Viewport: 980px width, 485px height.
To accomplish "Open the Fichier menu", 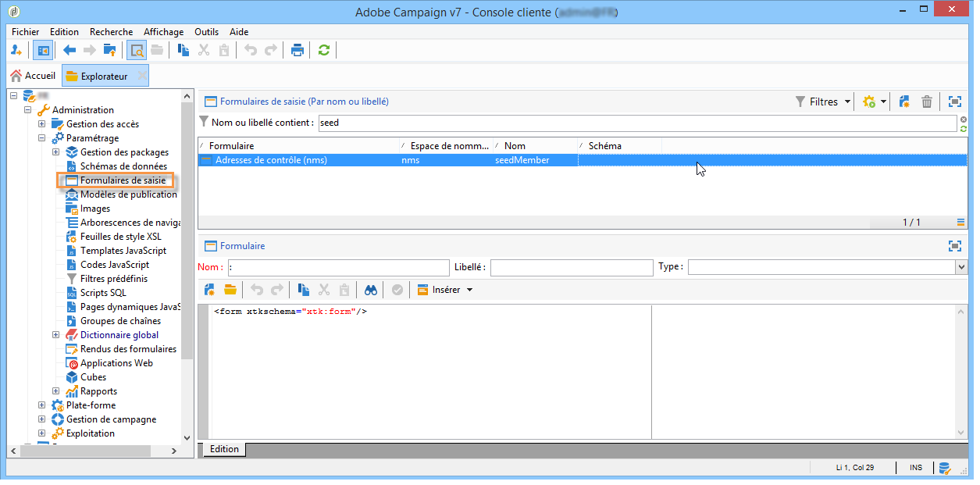I will pyautogui.click(x=26, y=32).
